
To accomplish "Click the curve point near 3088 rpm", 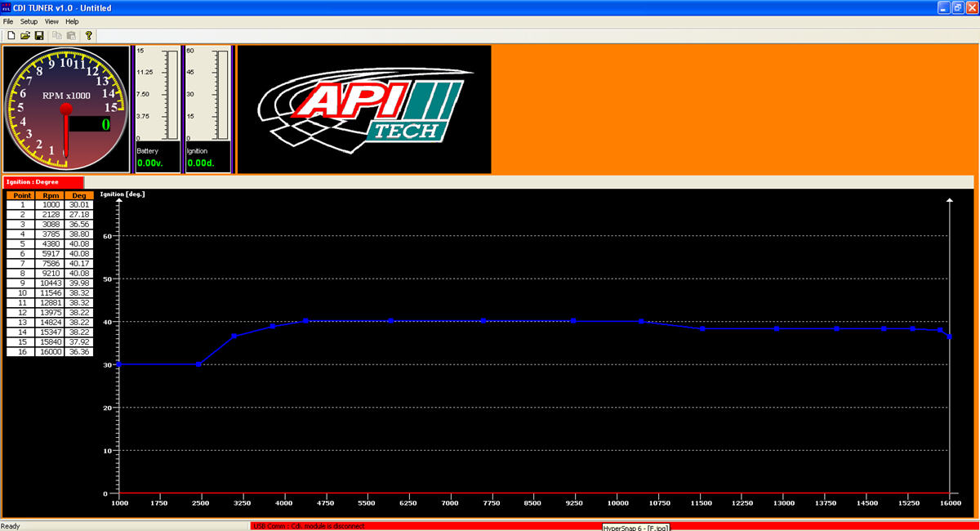I will (234, 336).
